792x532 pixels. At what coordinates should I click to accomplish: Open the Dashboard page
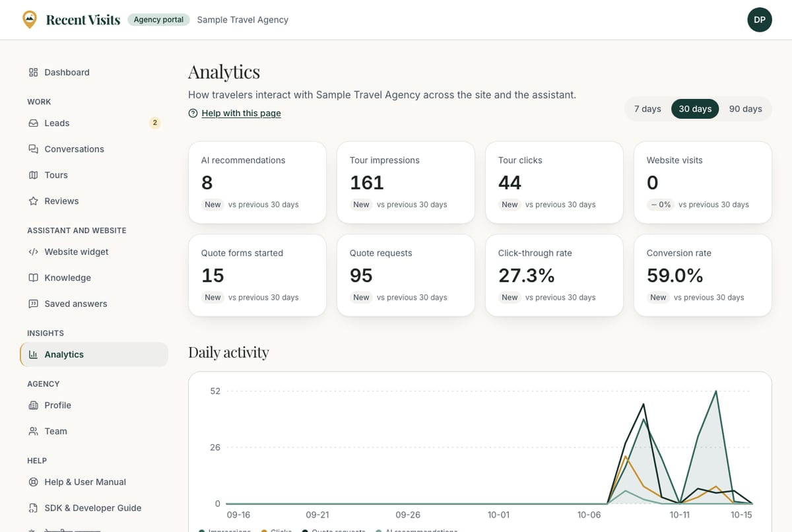point(94,73)
